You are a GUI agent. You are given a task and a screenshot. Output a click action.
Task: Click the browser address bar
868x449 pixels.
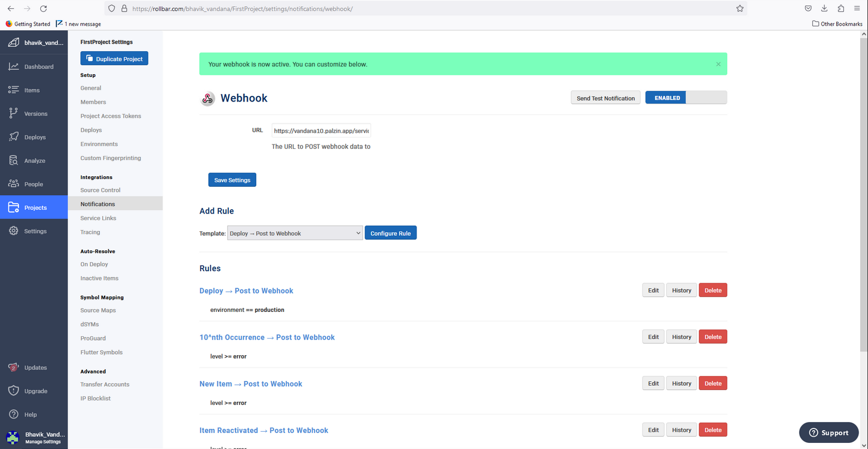tap(424, 8)
